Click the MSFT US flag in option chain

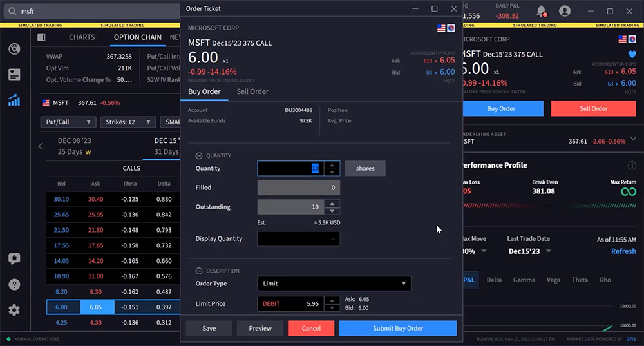pyautogui.click(x=46, y=102)
